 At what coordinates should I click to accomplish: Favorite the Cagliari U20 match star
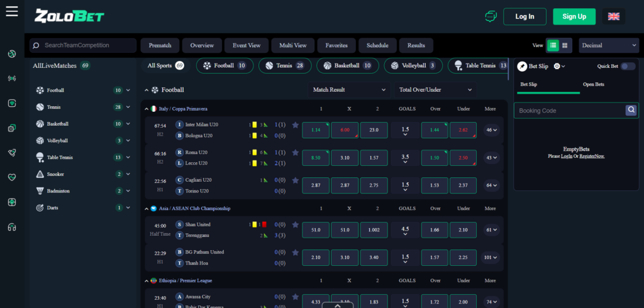click(x=295, y=180)
